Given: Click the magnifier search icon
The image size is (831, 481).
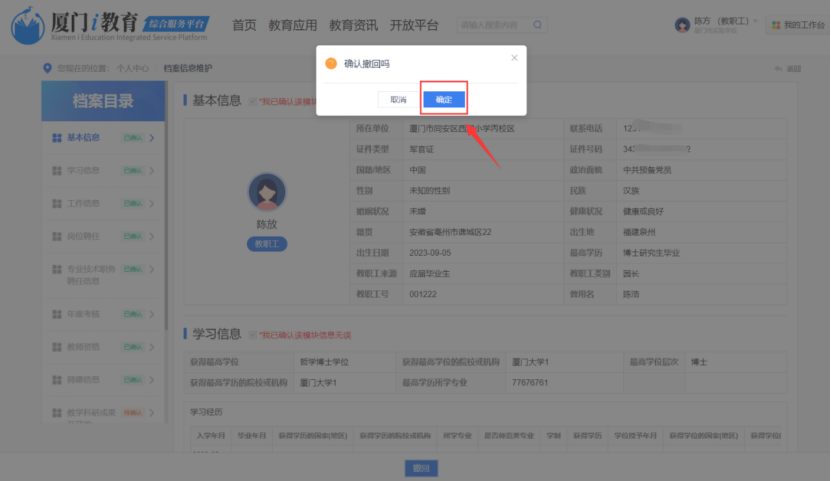Looking at the screenshot, I should click(538, 25).
